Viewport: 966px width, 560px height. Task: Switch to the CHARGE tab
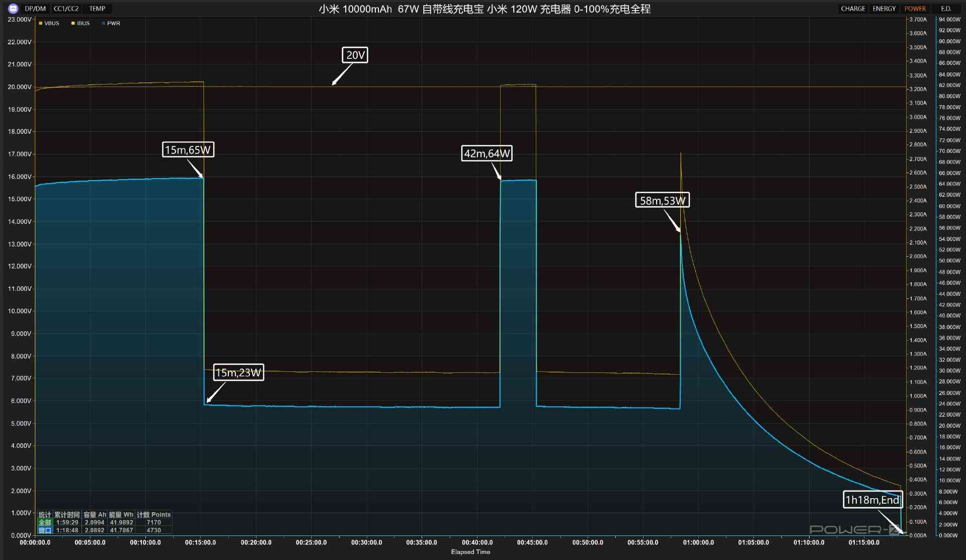pyautogui.click(x=853, y=9)
